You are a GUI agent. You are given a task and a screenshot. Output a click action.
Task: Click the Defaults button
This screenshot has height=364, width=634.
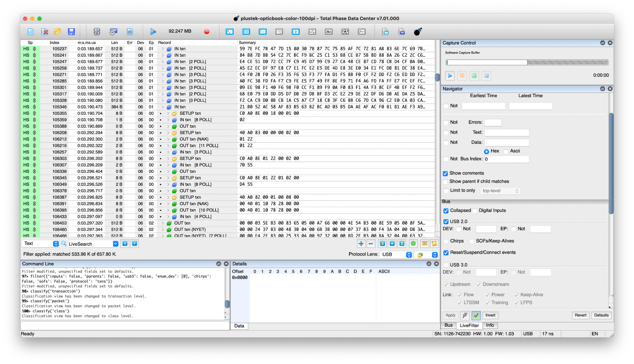[x=601, y=315]
